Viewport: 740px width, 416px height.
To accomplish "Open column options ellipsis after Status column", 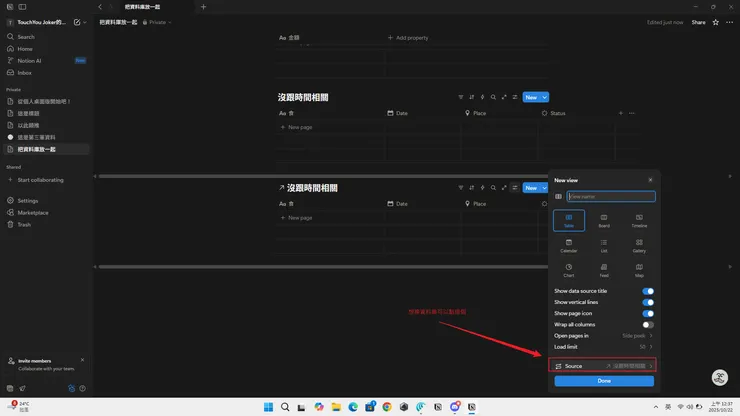I will tap(632, 113).
